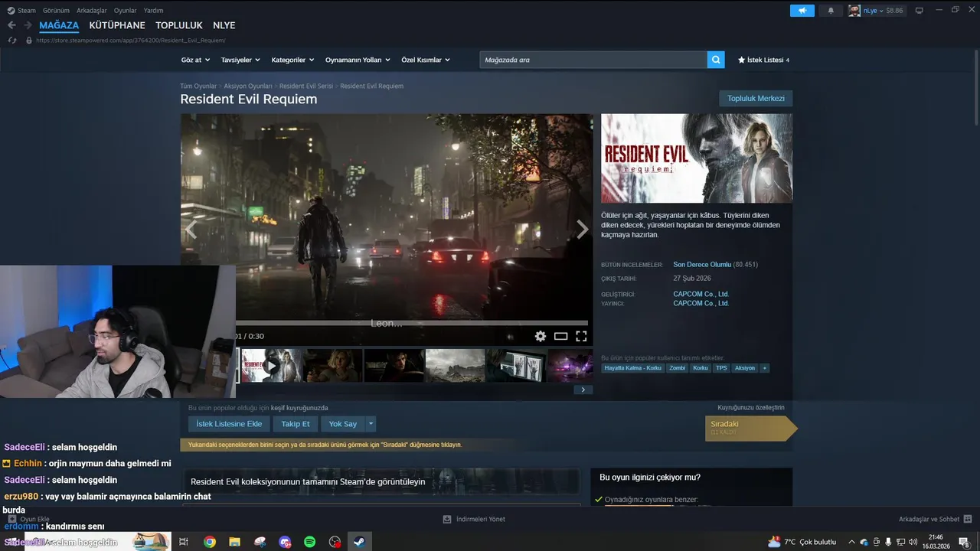Select the trailer thumbnail with play icon

tap(271, 366)
